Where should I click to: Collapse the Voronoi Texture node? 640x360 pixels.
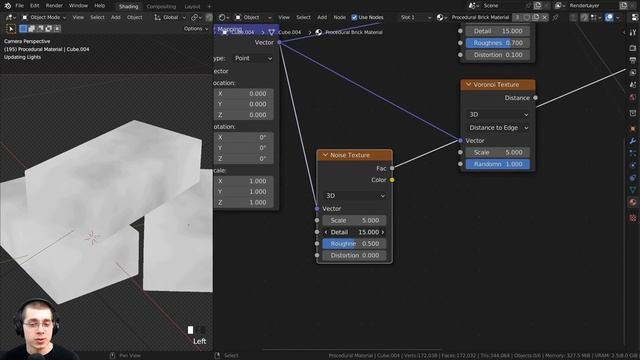pyautogui.click(x=469, y=84)
